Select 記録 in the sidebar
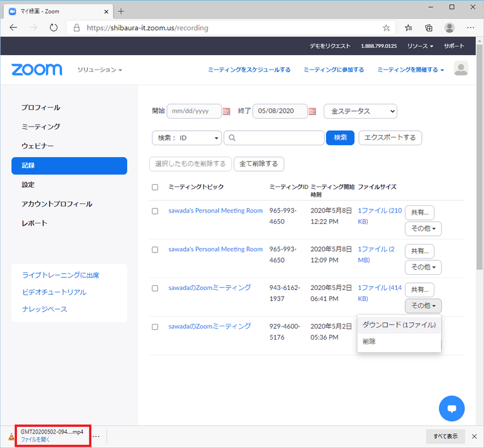This screenshot has height=448, width=484. (x=69, y=166)
